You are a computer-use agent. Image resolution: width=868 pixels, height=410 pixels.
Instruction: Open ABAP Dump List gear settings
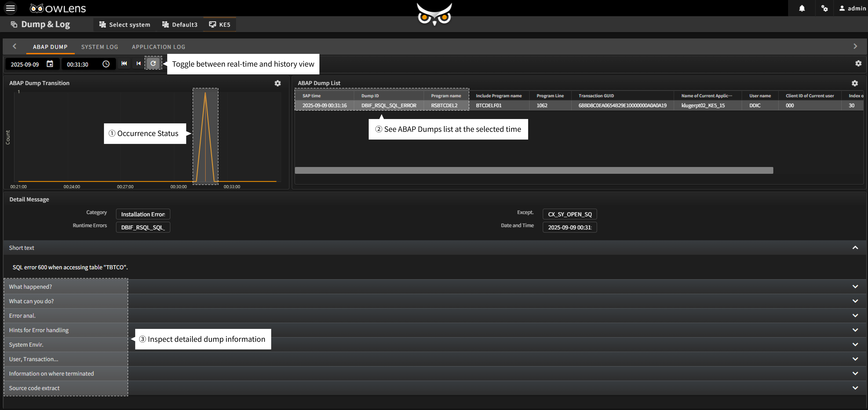[x=855, y=83]
